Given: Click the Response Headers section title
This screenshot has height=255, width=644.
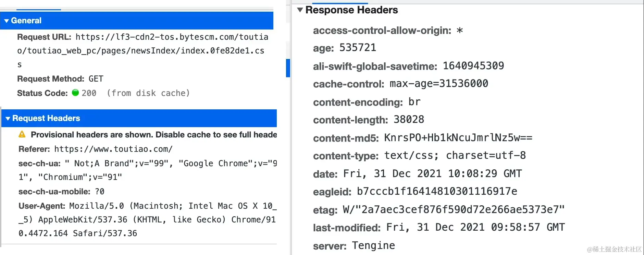Looking at the screenshot, I should (x=351, y=10).
